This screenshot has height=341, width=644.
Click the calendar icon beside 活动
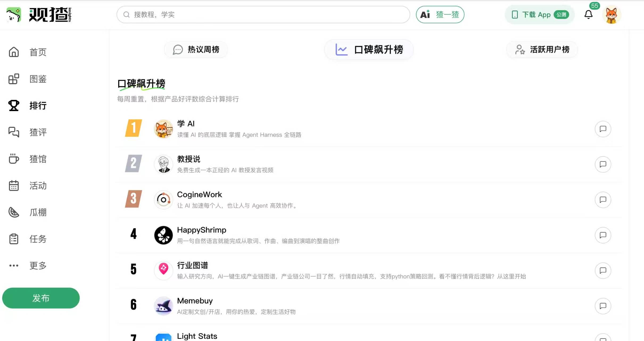(x=14, y=186)
